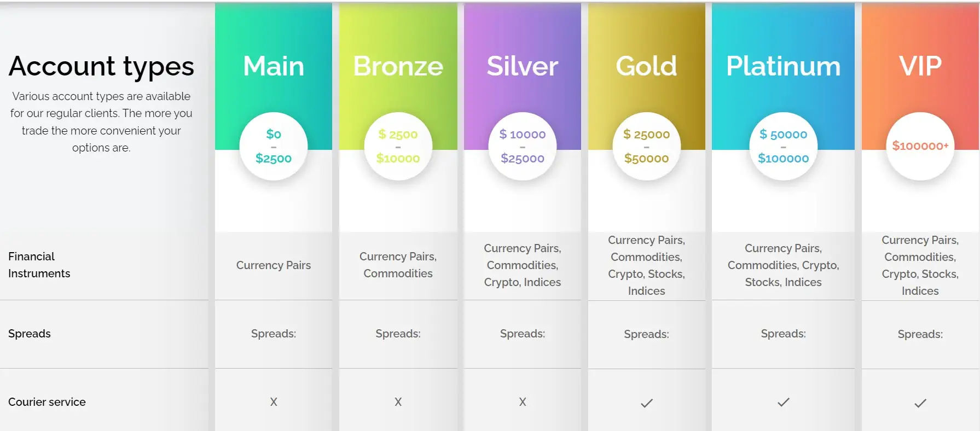Select the Silver $10000–$25000 price circle
The height and width of the screenshot is (431, 980).
[x=523, y=146]
